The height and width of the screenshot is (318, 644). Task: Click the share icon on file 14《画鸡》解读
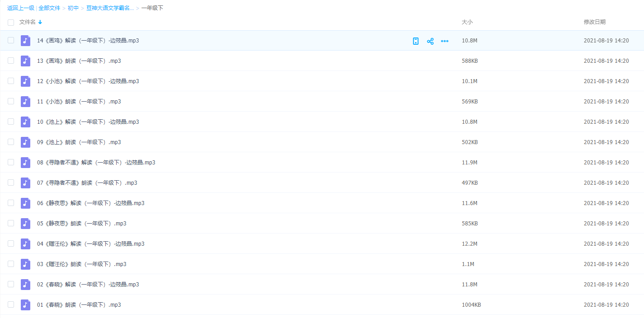(x=430, y=41)
